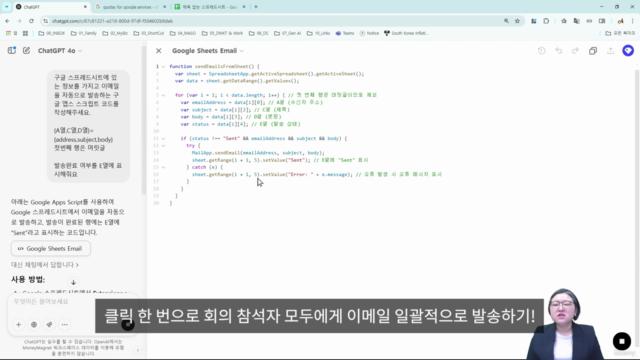Open the Google Sheets Email canvas button
The width and height of the screenshot is (640, 360).
[x=51, y=249]
